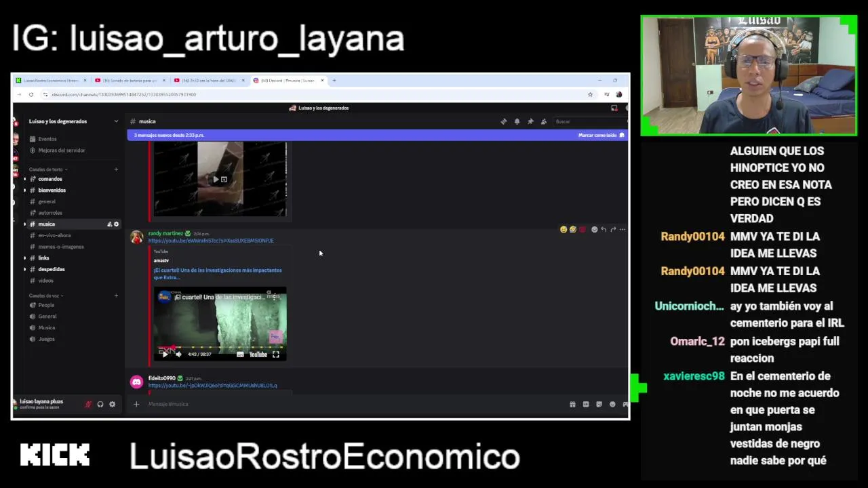Join Juegos voice channel

click(x=73, y=339)
